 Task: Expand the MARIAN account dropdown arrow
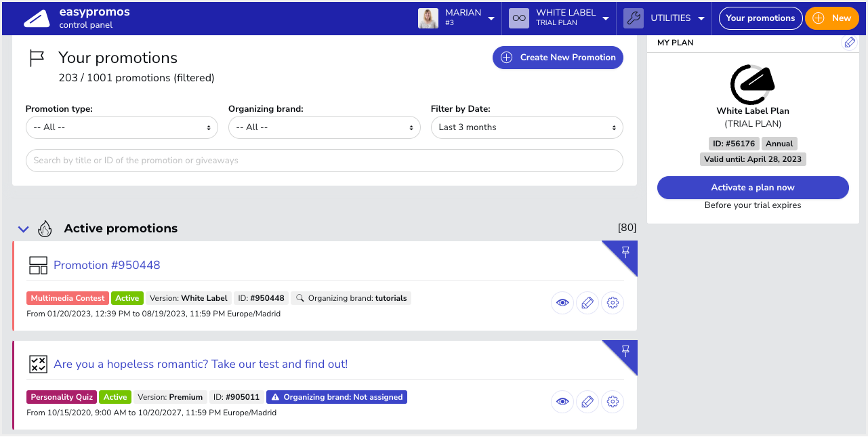click(x=491, y=19)
